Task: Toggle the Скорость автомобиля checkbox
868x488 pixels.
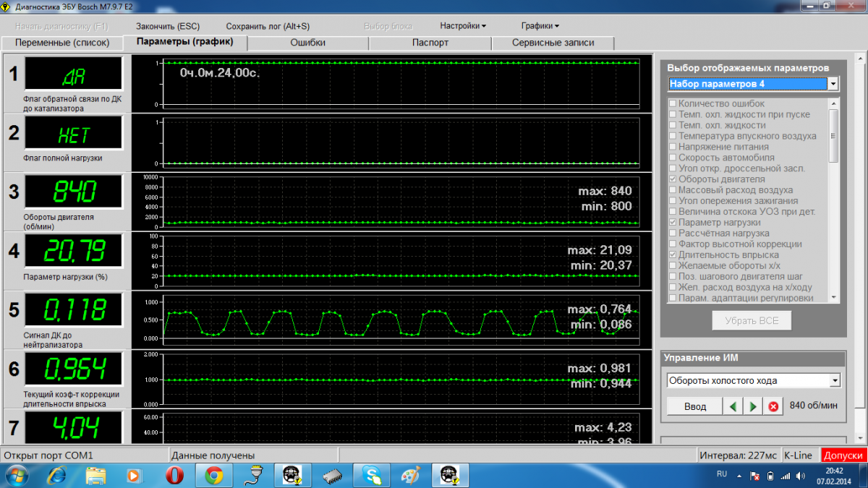Action: [x=673, y=158]
